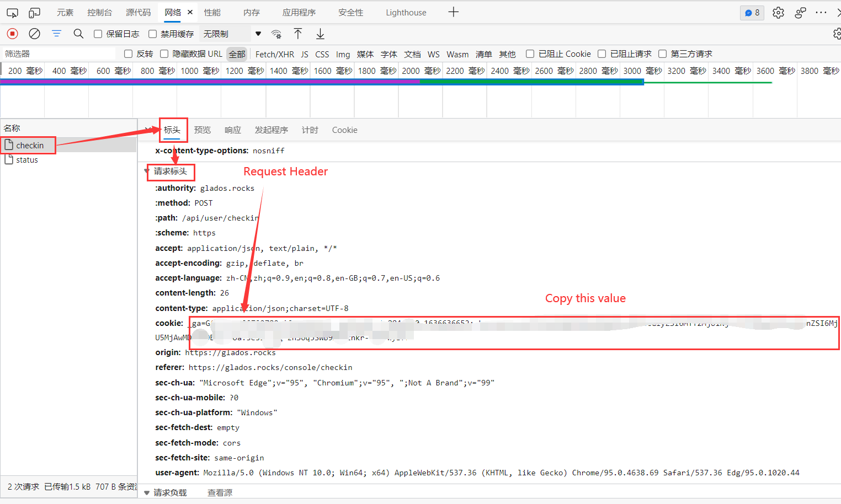Open network conditions settings icon
Image resolution: width=841 pixels, height=504 pixels.
(x=276, y=34)
